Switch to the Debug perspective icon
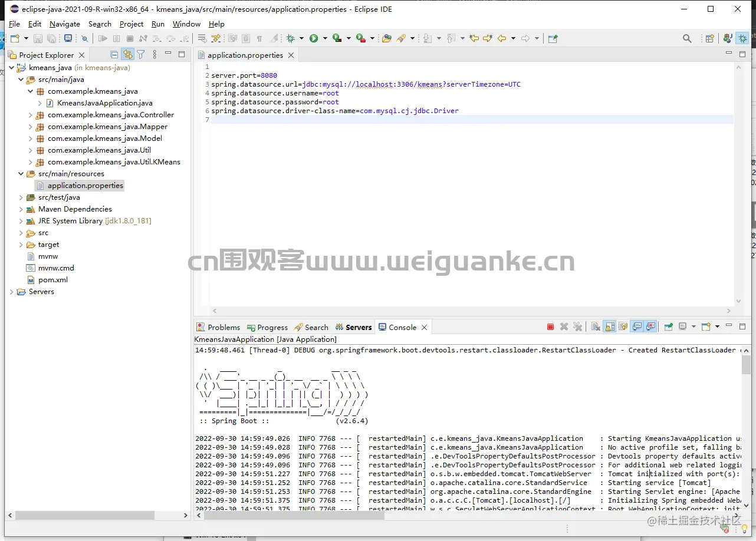The width and height of the screenshot is (756, 541). point(742,38)
